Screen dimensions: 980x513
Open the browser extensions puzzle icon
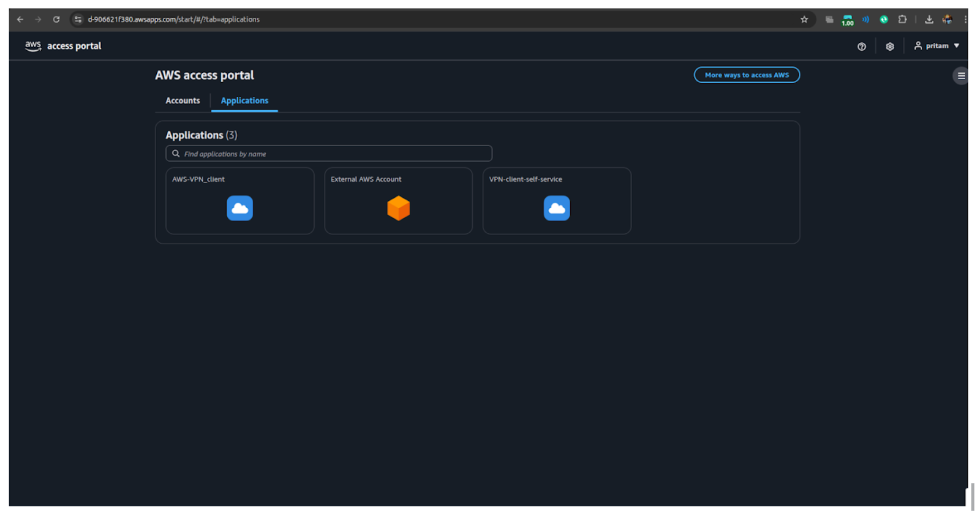tap(902, 20)
